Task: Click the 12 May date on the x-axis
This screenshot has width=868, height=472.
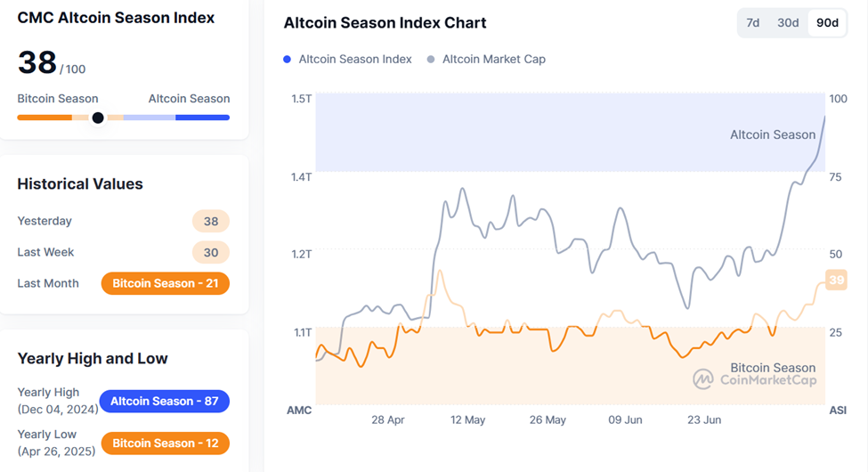Action: (x=467, y=419)
